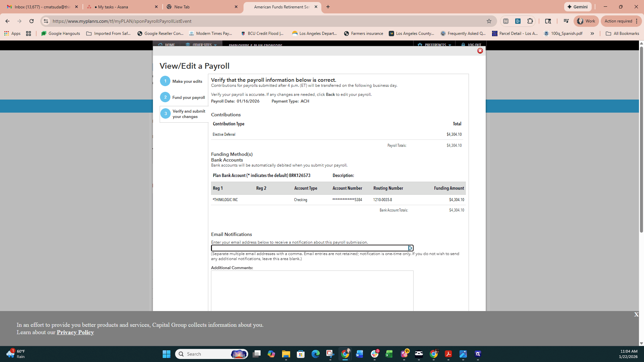Open the All Bookmarks folder

pos(623,34)
